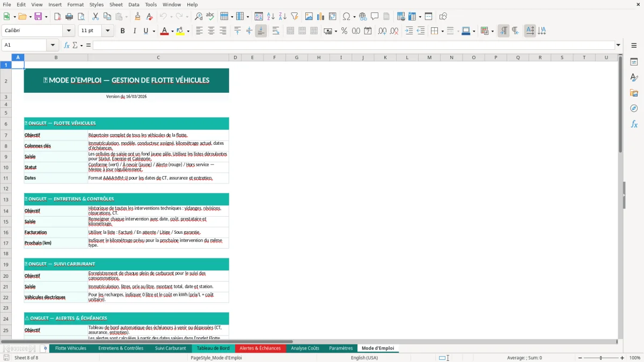Switch to the Flotte Véhicules sheet tab
644x362 pixels.
point(71,348)
